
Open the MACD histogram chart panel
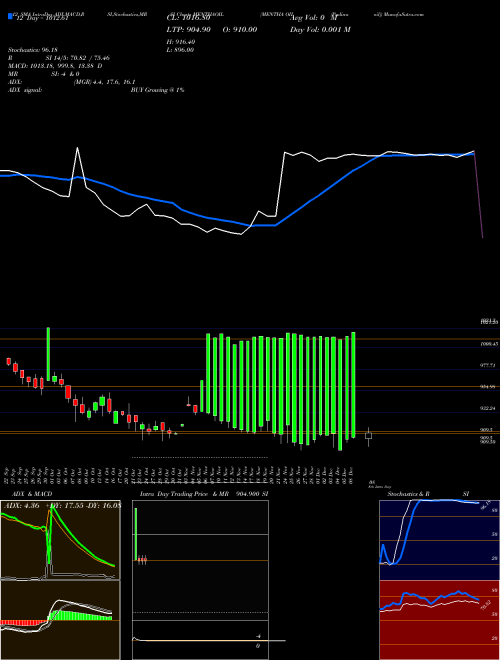60,620
